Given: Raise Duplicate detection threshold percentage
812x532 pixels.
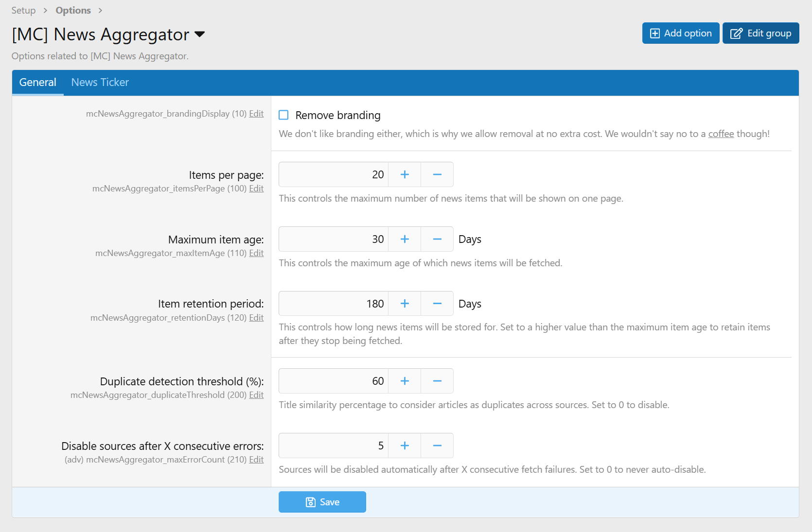Looking at the screenshot, I should point(404,381).
